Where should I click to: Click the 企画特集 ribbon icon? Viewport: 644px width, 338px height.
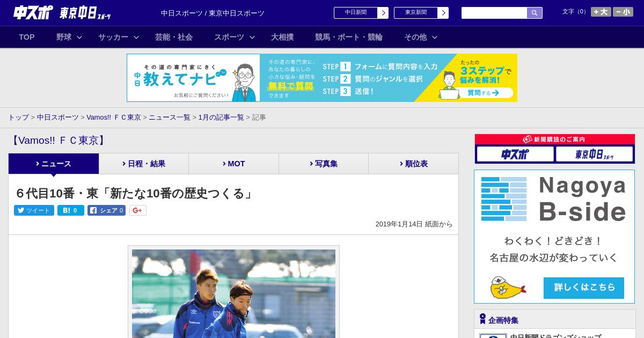(482, 319)
